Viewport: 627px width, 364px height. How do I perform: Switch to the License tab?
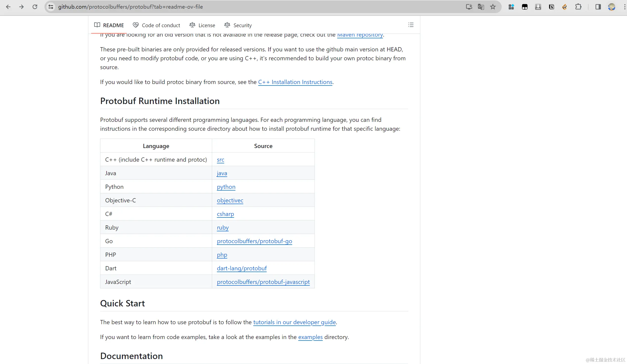click(x=202, y=25)
